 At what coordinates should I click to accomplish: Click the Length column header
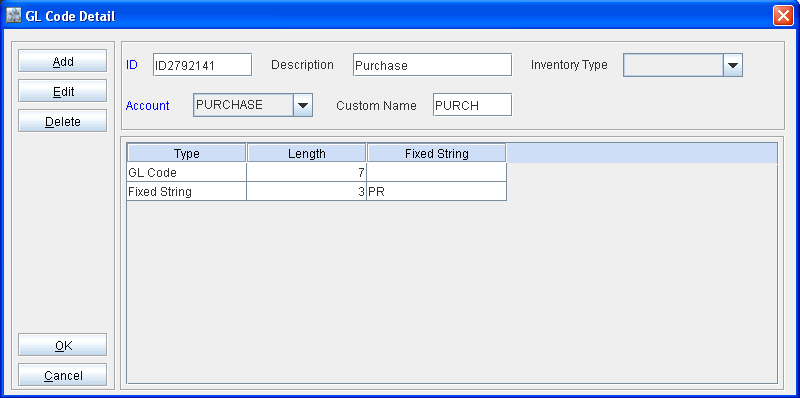(307, 153)
